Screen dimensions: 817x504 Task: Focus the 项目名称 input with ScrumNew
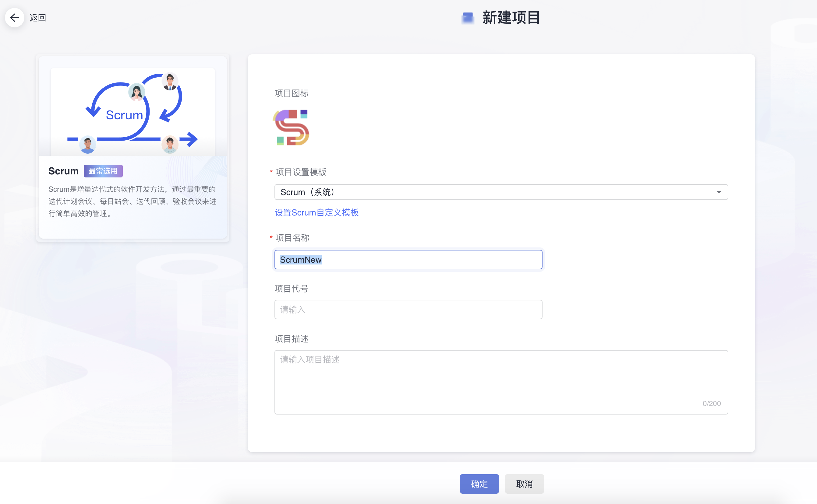(x=408, y=260)
